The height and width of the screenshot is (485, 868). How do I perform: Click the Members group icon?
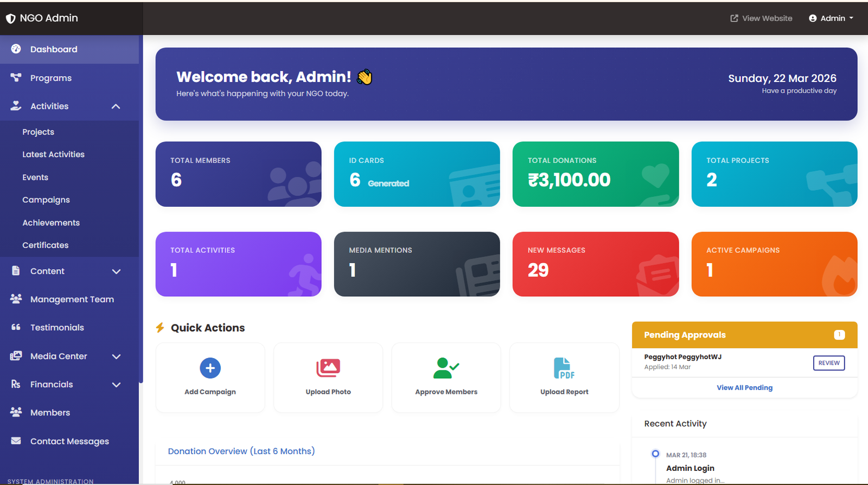16,412
